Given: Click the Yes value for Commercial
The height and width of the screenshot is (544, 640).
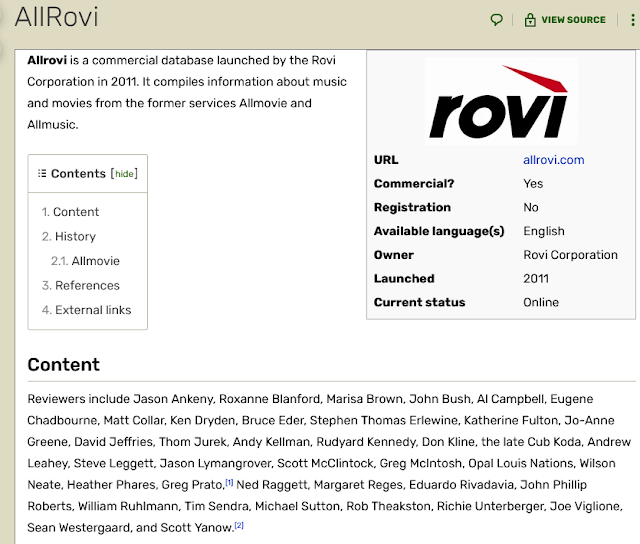Looking at the screenshot, I should pos(533,184).
